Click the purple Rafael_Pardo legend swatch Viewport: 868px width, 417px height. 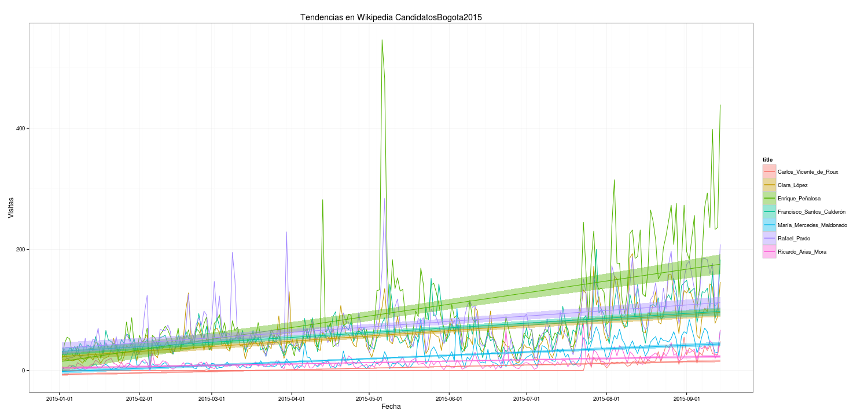coord(769,238)
